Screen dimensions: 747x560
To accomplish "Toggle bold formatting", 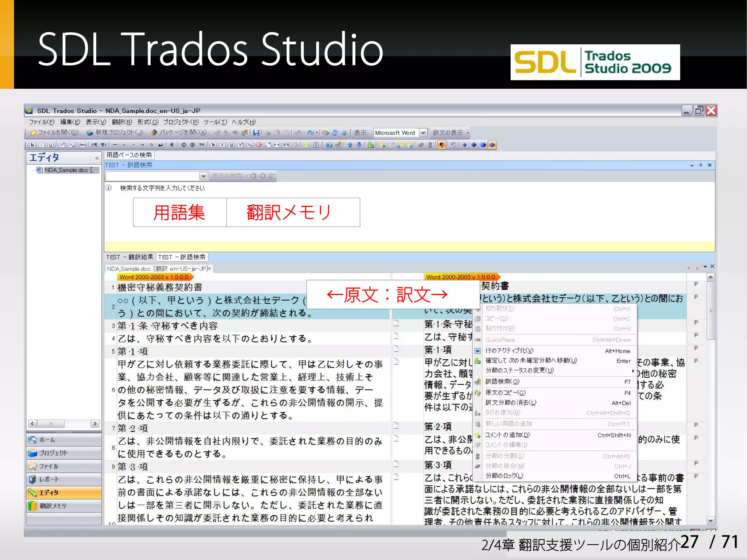I will tap(32, 145).
